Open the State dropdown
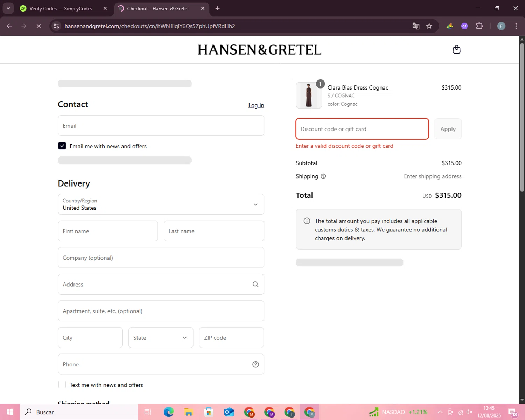This screenshot has height=420, width=525. tap(161, 337)
